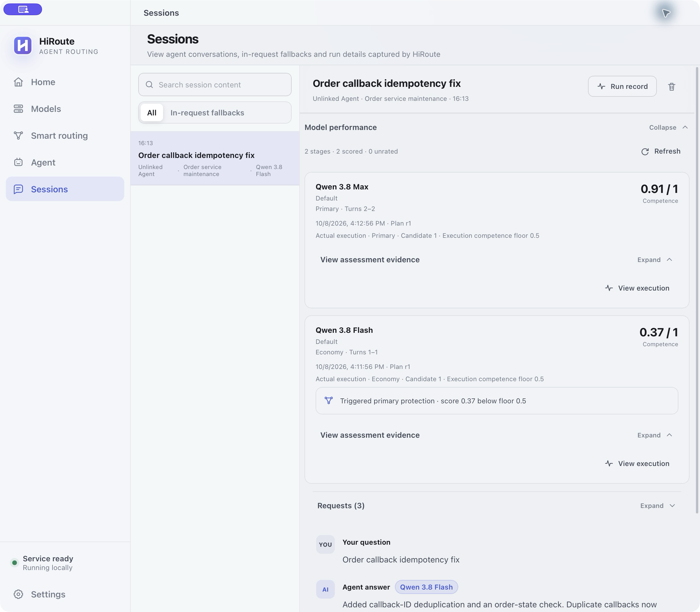Click the Qwen 3.8 Flash card title
The width and height of the screenshot is (700, 612).
tap(344, 330)
